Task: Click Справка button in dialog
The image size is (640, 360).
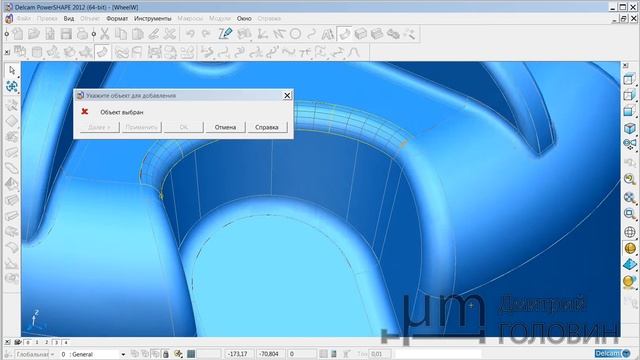Action: pos(267,127)
